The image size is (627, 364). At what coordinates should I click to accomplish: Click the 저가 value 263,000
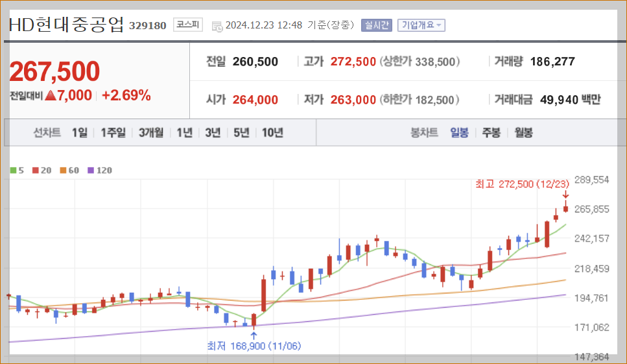[353, 100]
